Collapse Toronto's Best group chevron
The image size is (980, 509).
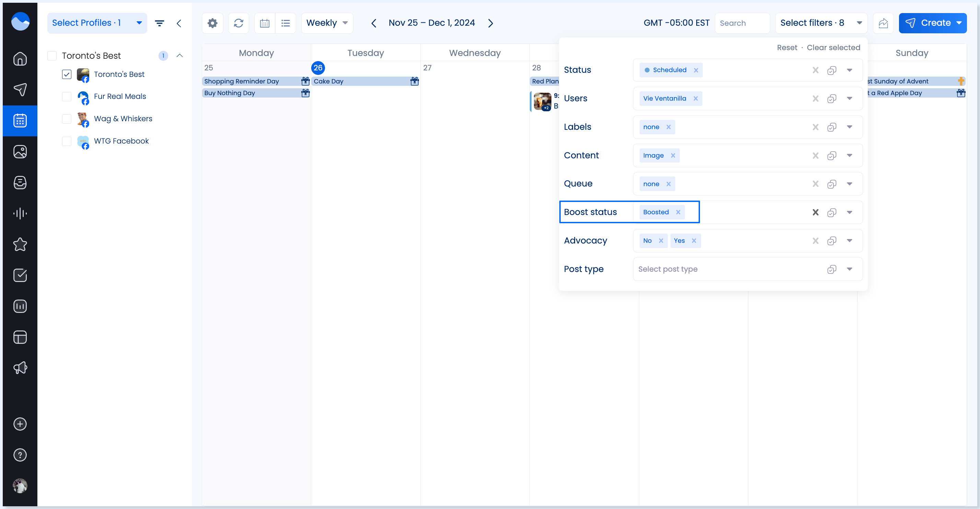179,56
